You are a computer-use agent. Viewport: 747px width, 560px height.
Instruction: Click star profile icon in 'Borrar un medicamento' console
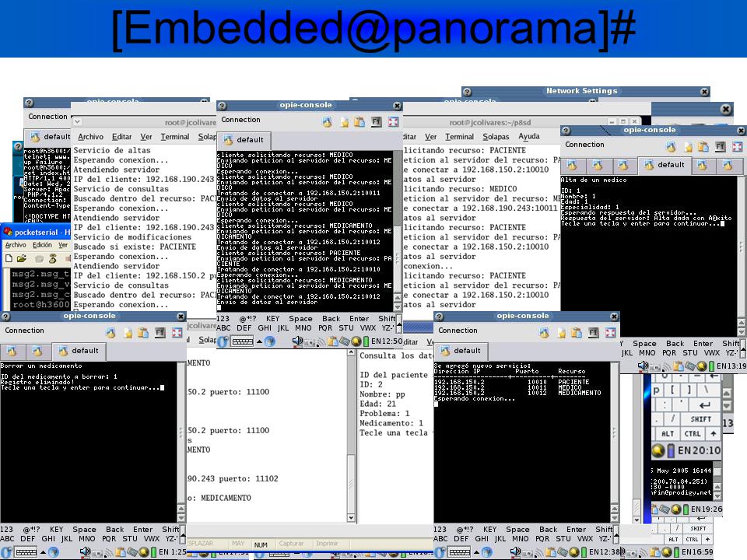tap(128, 333)
